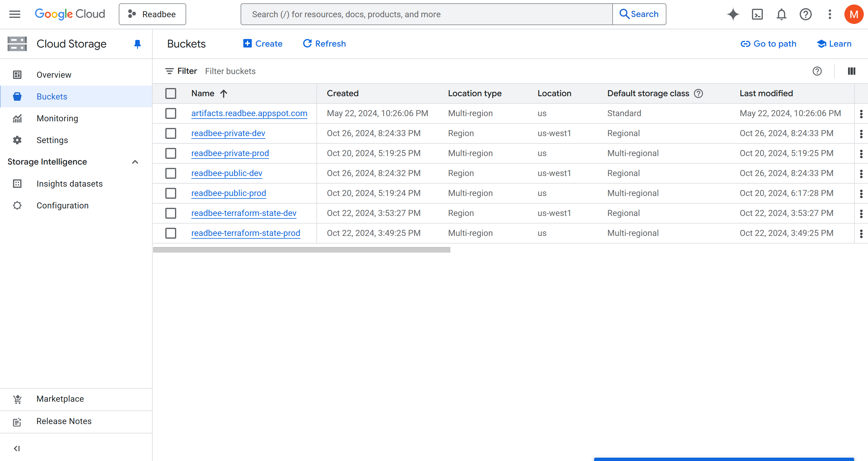
Task: Toggle Name column sort arrow
Action: click(x=224, y=93)
